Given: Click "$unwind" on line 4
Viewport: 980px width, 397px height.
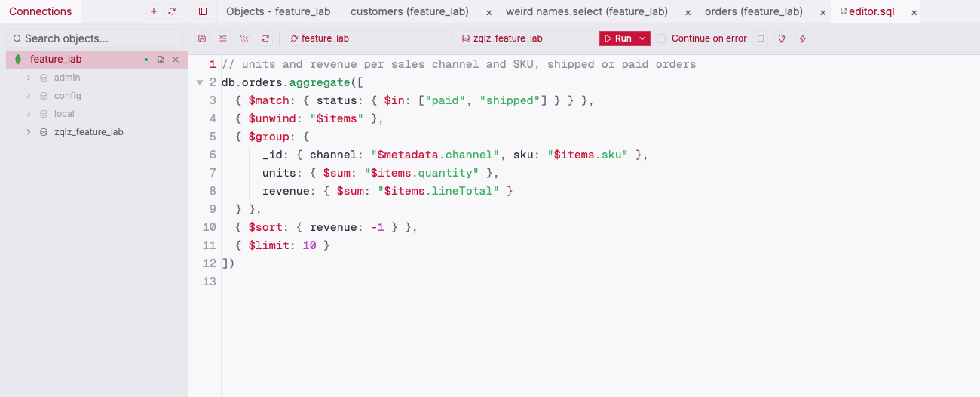Looking at the screenshot, I should coord(271,118).
